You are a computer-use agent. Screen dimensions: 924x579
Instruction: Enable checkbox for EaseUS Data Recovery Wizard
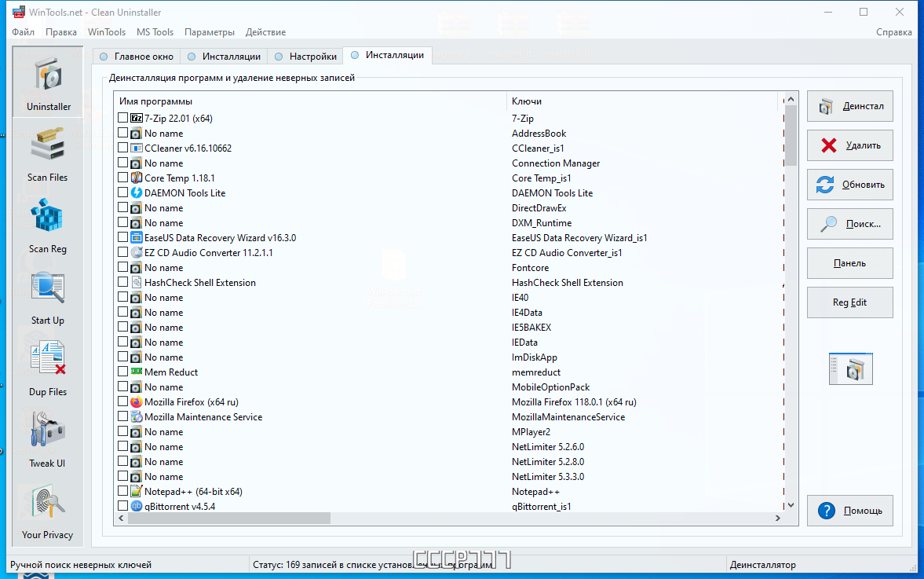[x=122, y=237]
